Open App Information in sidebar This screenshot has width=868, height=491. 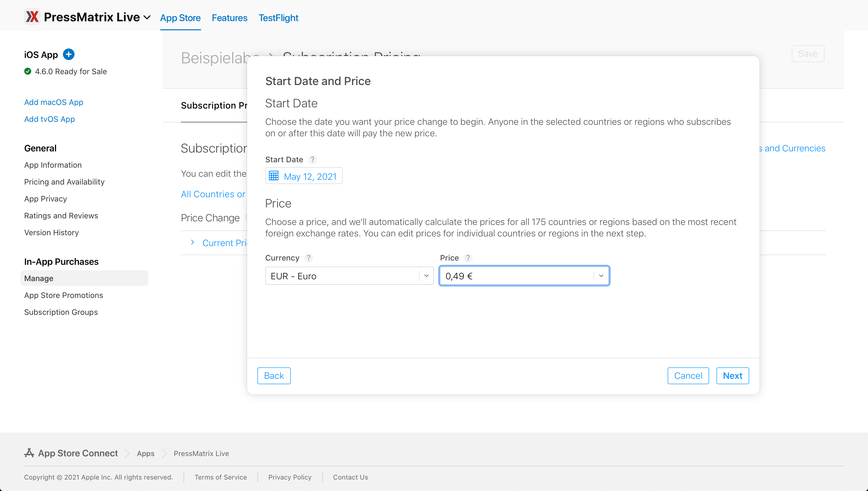tap(53, 165)
